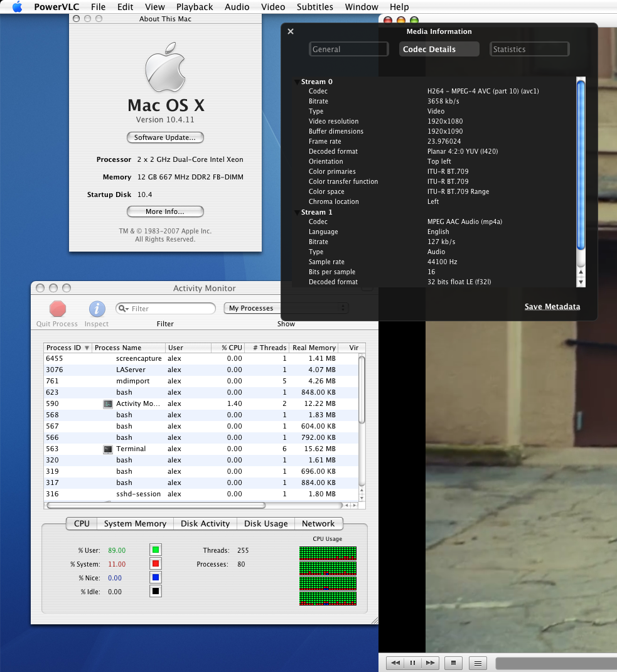Open the My Processes show dropdown
Image resolution: width=617 pixels, height=672 pixels.
click(x=286, y=308)
